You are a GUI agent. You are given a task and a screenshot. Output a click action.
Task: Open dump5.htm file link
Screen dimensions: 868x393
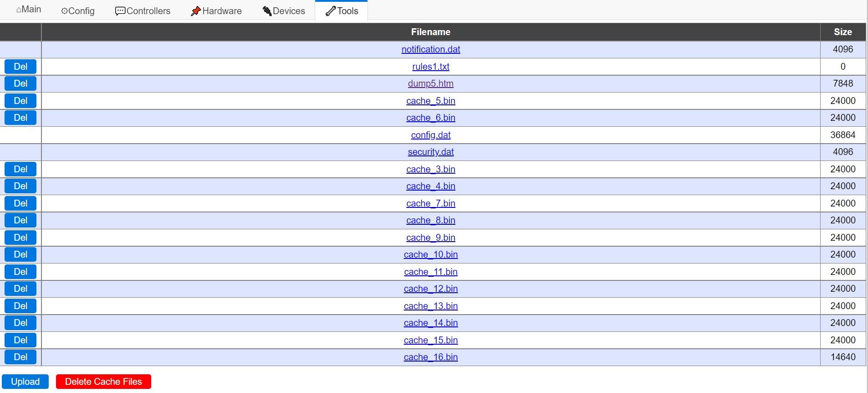tap(431, 83)
